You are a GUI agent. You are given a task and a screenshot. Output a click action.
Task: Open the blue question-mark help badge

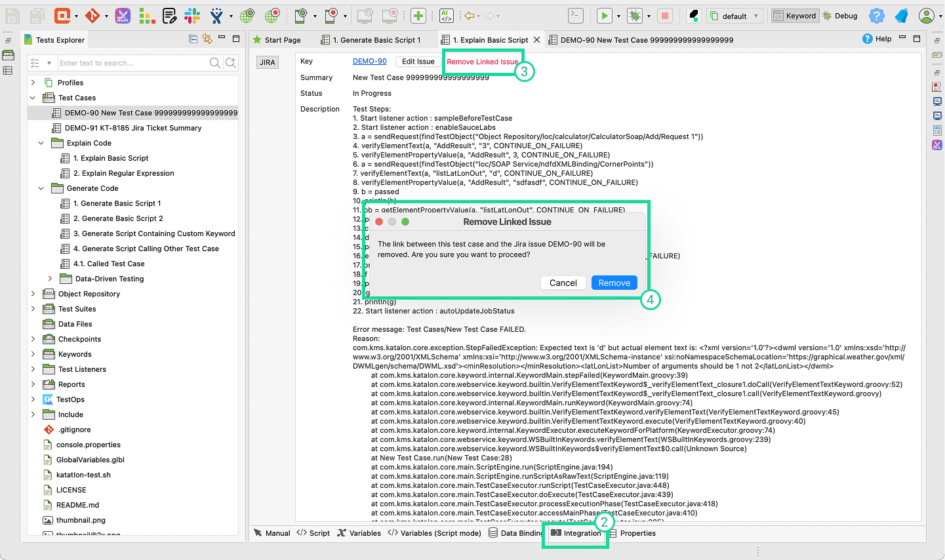(876, 16)
